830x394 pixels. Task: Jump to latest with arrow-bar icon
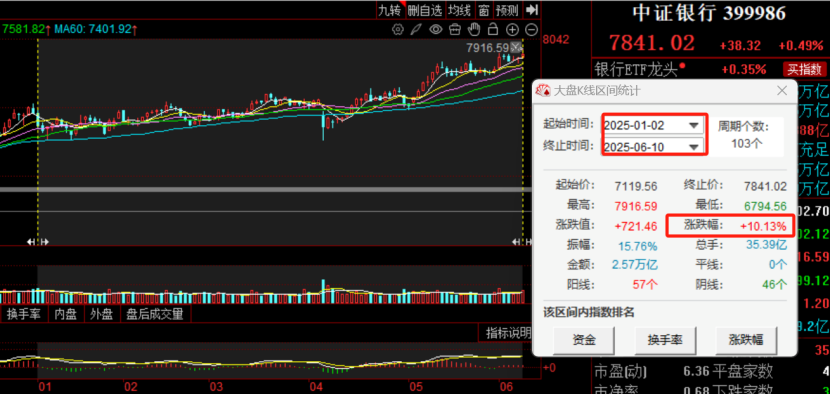532,10
